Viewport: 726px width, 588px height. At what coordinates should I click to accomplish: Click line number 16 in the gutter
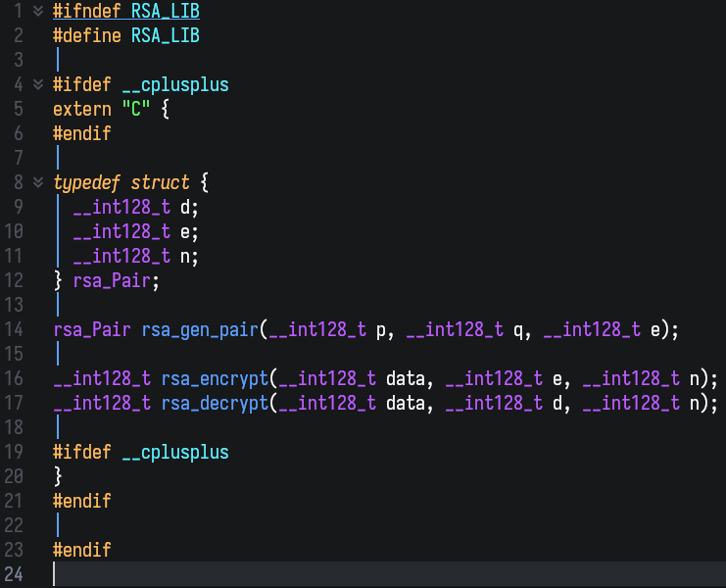click(14, 378)
